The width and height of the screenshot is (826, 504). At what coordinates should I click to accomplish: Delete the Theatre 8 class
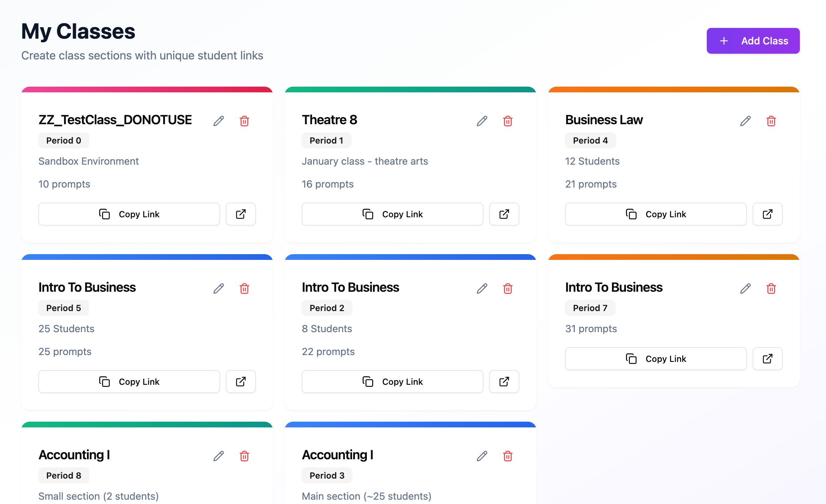click(508, 121)
